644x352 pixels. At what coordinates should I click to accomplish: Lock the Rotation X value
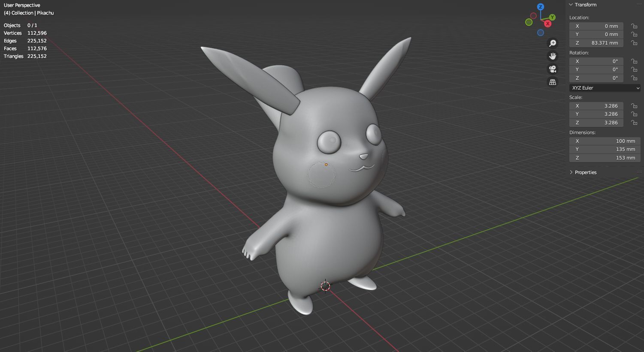coord(634,61)
